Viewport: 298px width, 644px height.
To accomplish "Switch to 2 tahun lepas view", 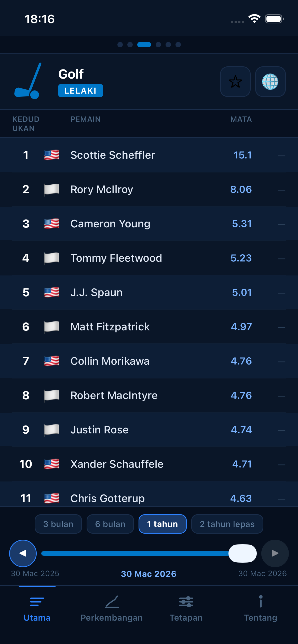I will pyautogui.click(x=227, y=524).
